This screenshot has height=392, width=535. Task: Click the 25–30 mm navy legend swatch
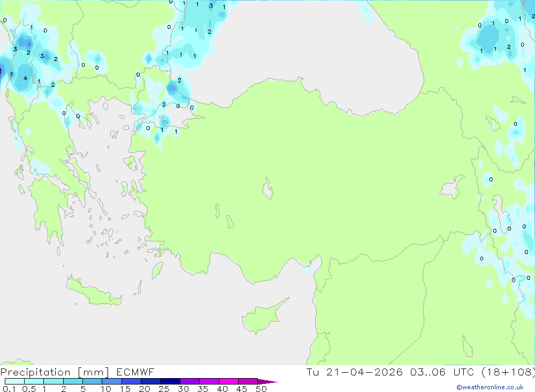click(x=170, y=381)
